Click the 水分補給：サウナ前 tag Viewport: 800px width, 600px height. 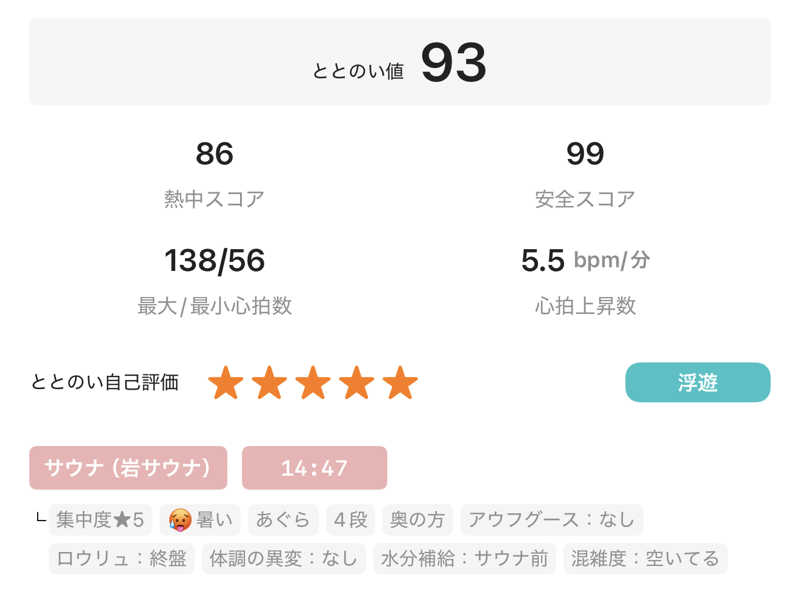(464, 558)
